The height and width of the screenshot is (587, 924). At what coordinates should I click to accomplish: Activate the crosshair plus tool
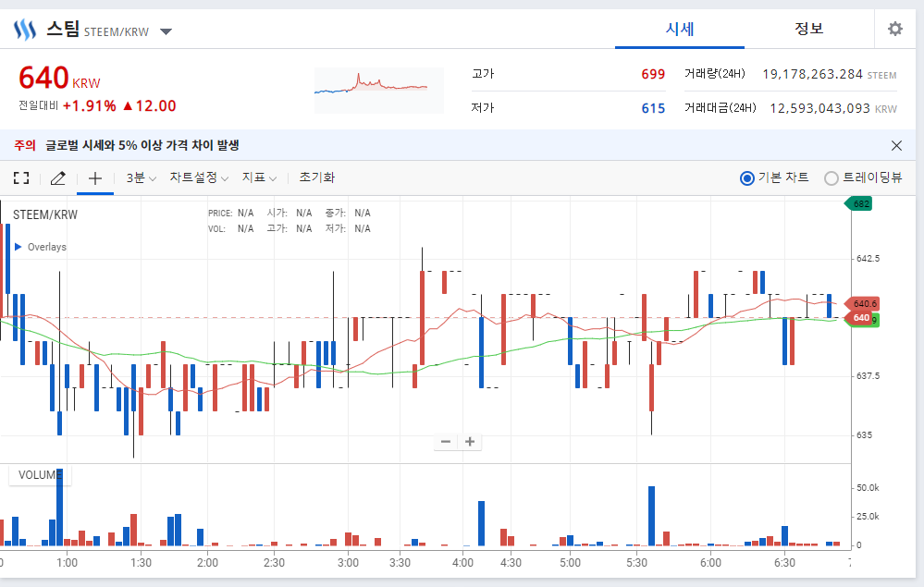tap(95, 177)
